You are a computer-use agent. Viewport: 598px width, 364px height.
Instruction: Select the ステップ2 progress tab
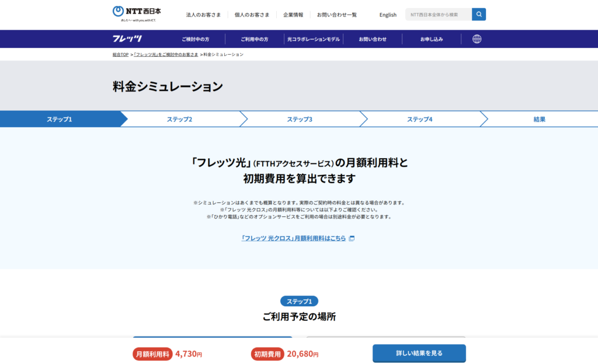coord(179,119)
